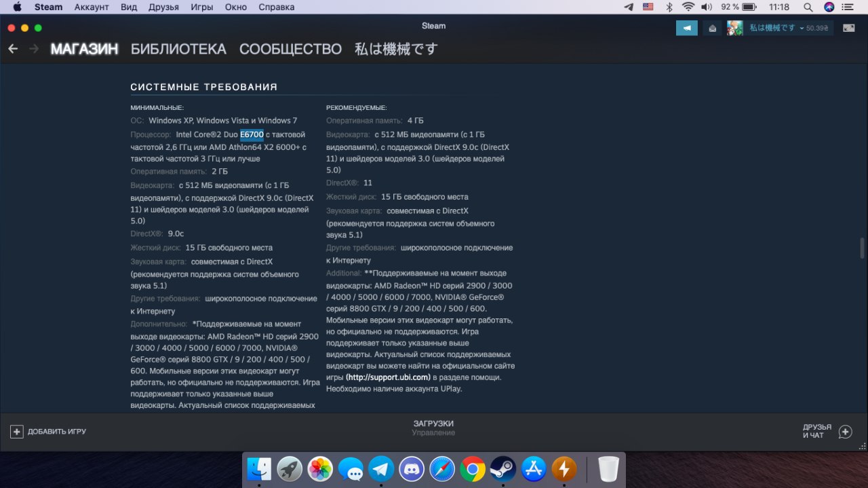The image size is (868, 488).
Task: Open the 私は機械です profile tab
Action: click(x=396, y=49)
